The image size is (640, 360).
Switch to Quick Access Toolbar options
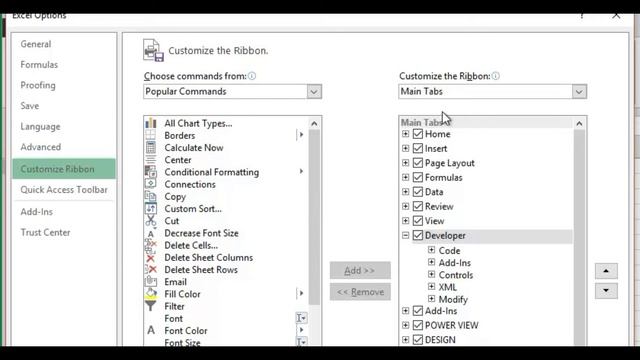coord(64,190)
